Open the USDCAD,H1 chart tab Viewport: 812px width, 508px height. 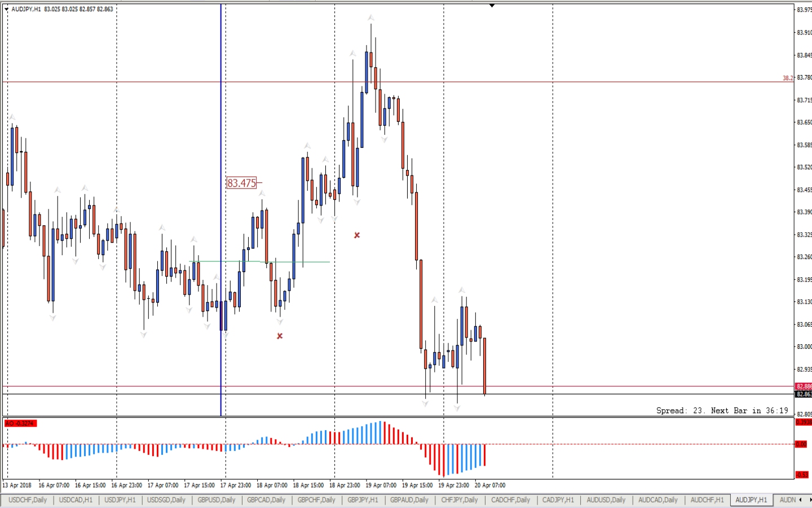(76, 500)
